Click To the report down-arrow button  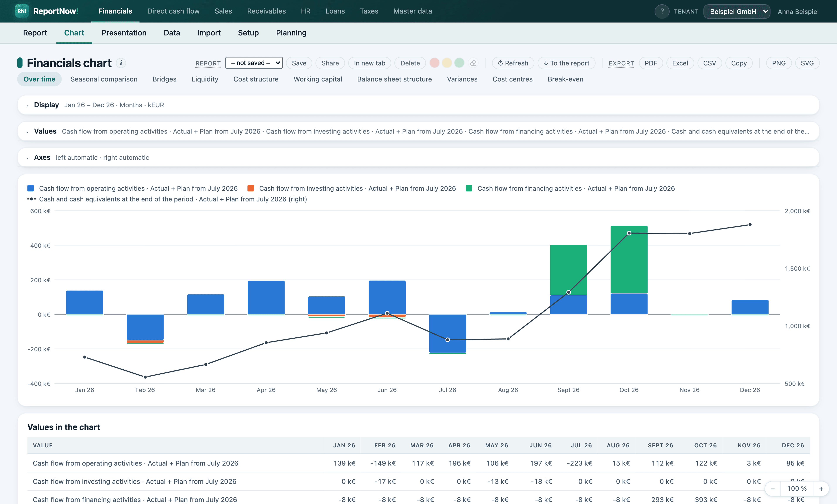[x=566, y=63]
